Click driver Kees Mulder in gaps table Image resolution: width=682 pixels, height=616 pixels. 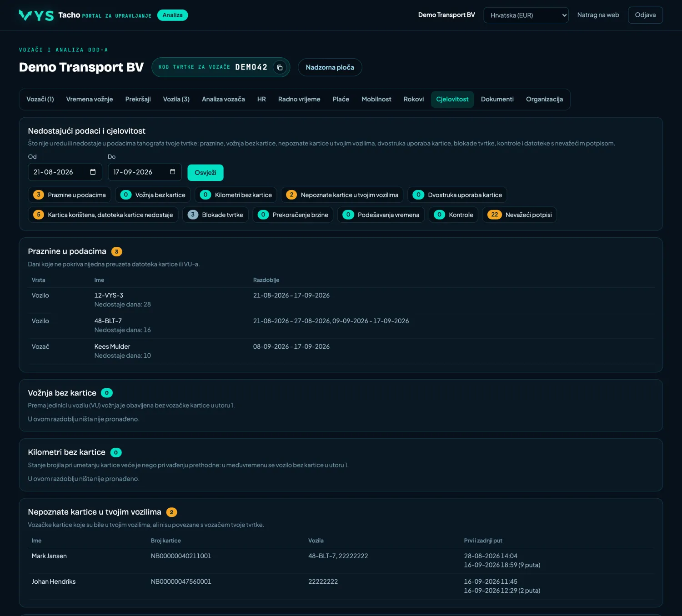(112, 346)
